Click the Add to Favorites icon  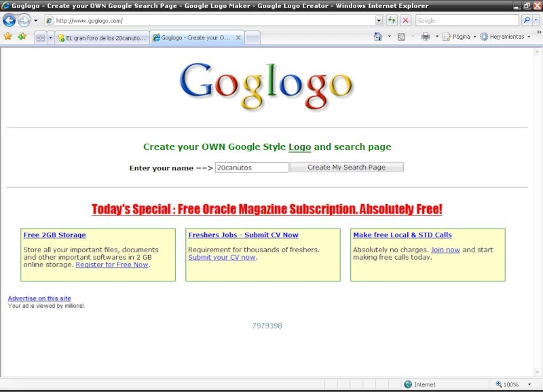22,37
